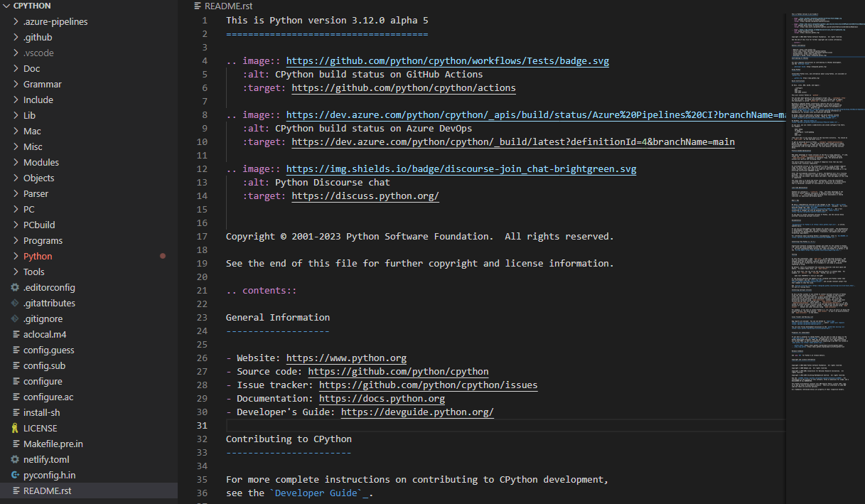Screen dimensions: 865x504
Task: Open the Modules folder
Action: [x=89, y=162]
